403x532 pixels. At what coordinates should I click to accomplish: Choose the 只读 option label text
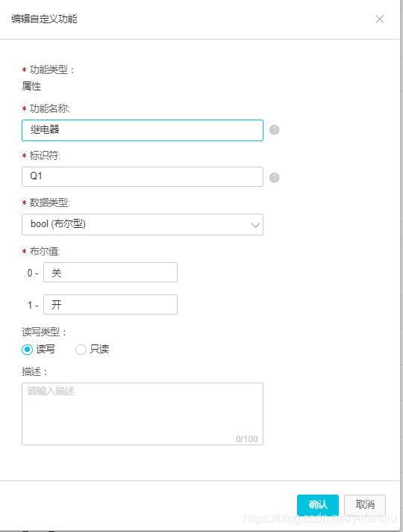(99, 349)
